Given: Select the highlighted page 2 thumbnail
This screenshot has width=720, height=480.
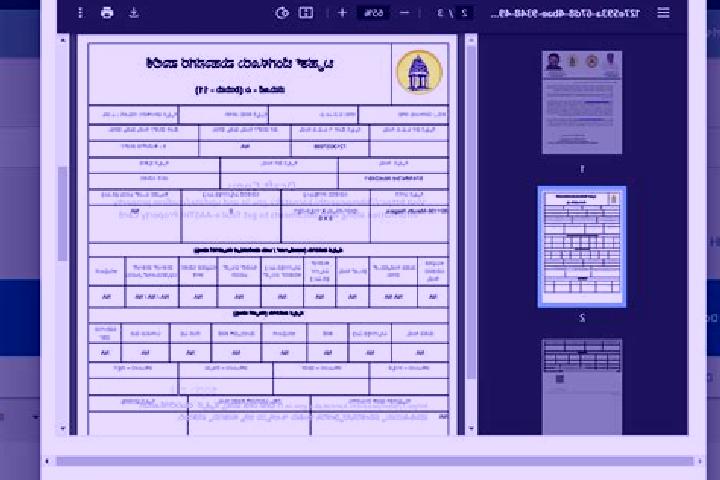Looking at the screenshot, I should pos(582,247).
